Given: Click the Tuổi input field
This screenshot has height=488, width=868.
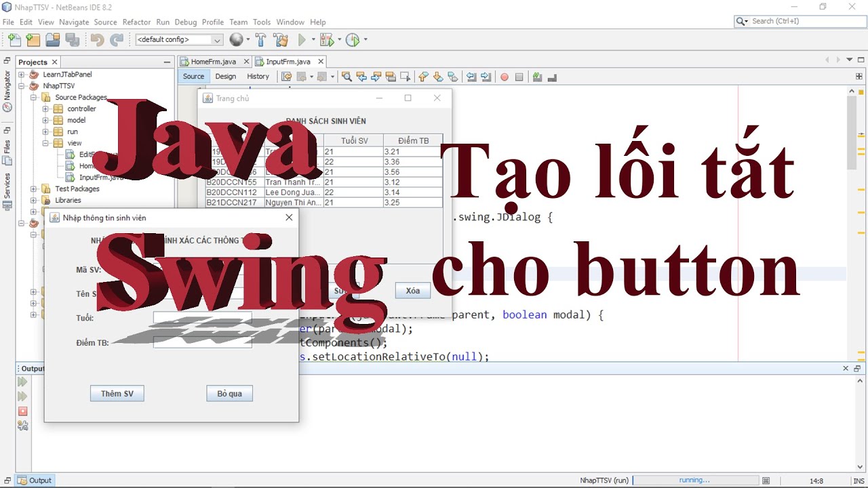Looking at the screenshot, I should click(202, 318).
